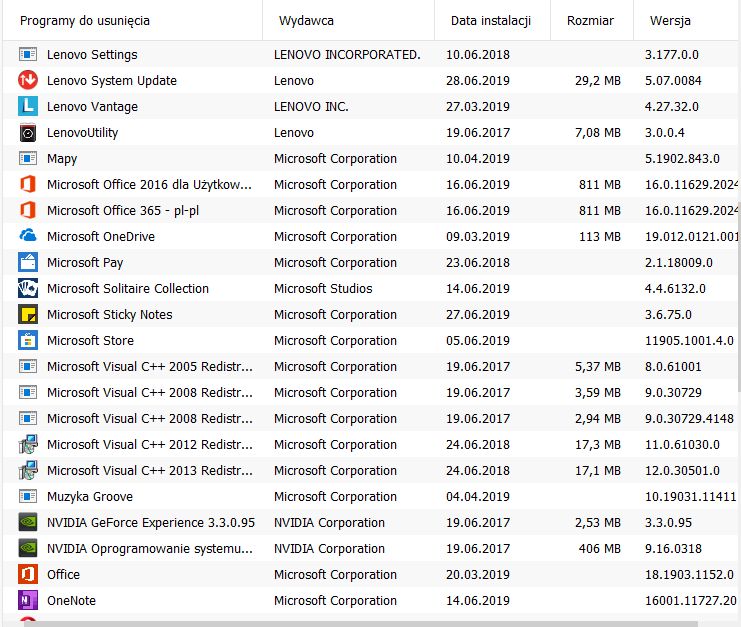Select the Lenovo System Update entry
This screenshot has height=627, width=741.
point(112,81)
